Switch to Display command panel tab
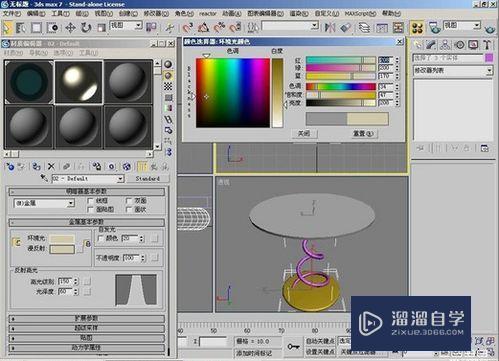This screenshot has height=361, width=499. 473,45
